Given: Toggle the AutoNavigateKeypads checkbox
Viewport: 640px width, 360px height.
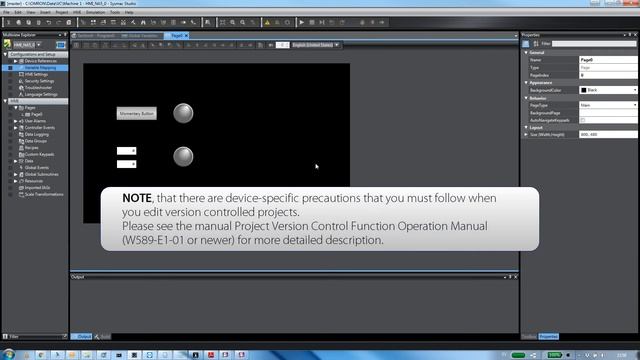Looking at the screenshot, I should [582, 120].
